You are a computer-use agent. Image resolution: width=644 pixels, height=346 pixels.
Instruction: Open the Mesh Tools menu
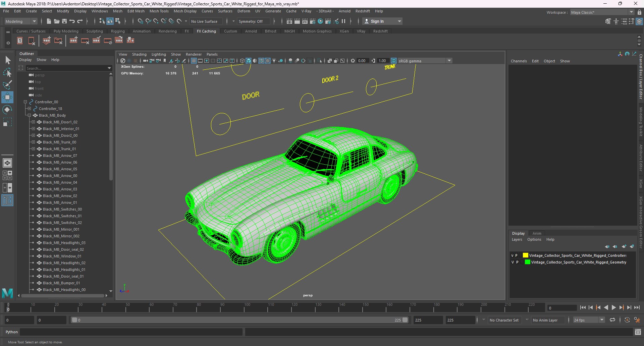(x=159, y=11)
